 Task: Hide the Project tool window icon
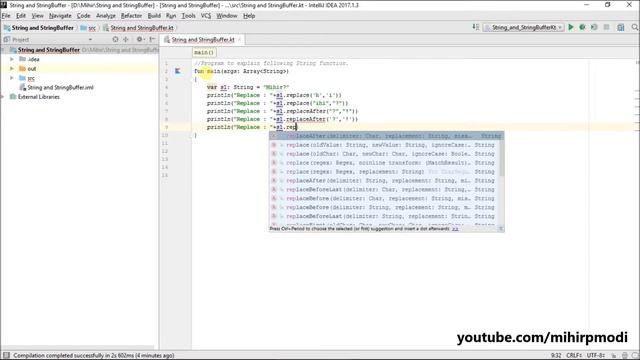(x=152, y=40)
